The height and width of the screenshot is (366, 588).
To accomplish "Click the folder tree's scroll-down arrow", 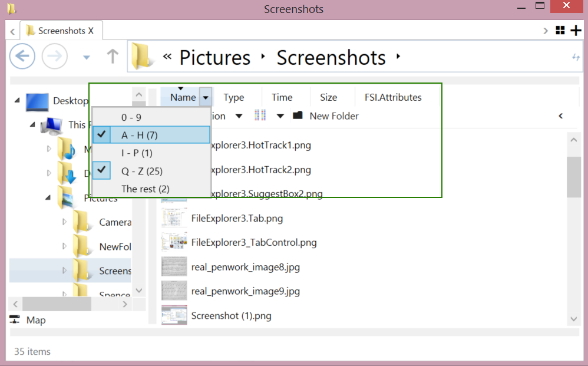I will coord(138,290).
